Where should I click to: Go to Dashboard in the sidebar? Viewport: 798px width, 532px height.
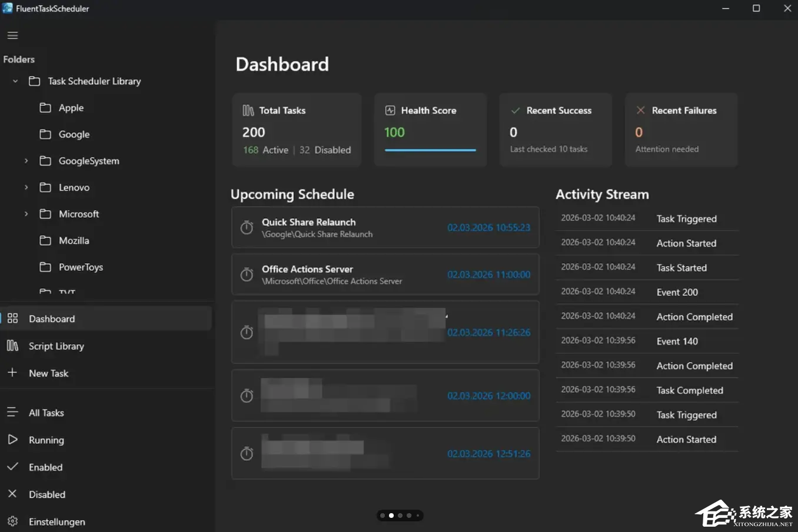click(x=106, y=318)
